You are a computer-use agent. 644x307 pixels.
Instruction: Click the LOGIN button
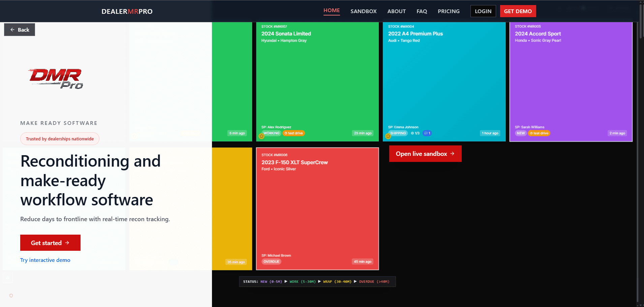483,11
